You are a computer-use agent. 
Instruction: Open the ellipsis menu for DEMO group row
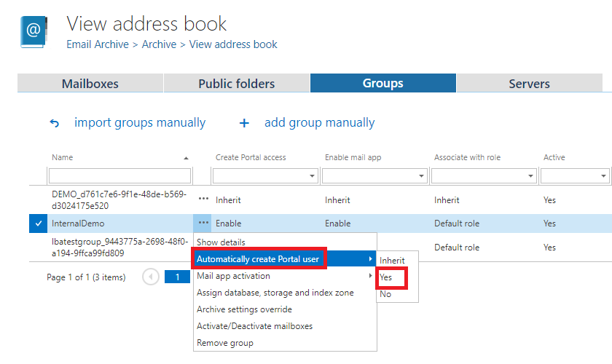click(203, 199)
